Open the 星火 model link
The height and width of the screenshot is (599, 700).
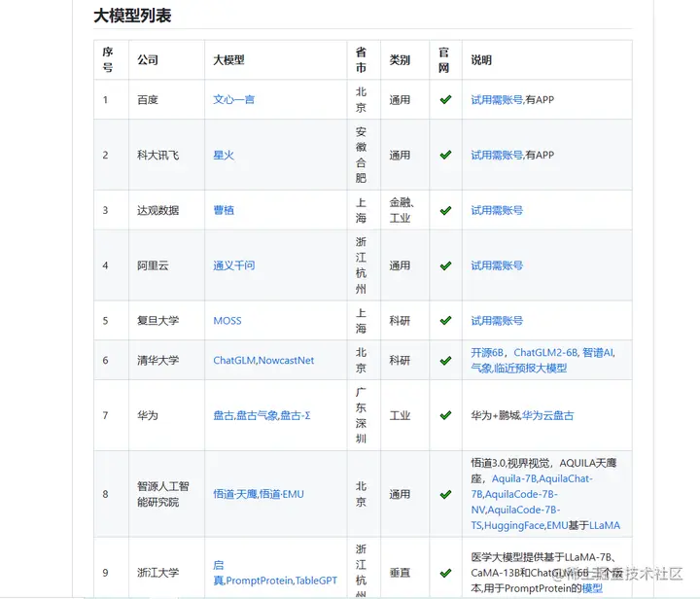pyautogui.click(x=224, y=155)
